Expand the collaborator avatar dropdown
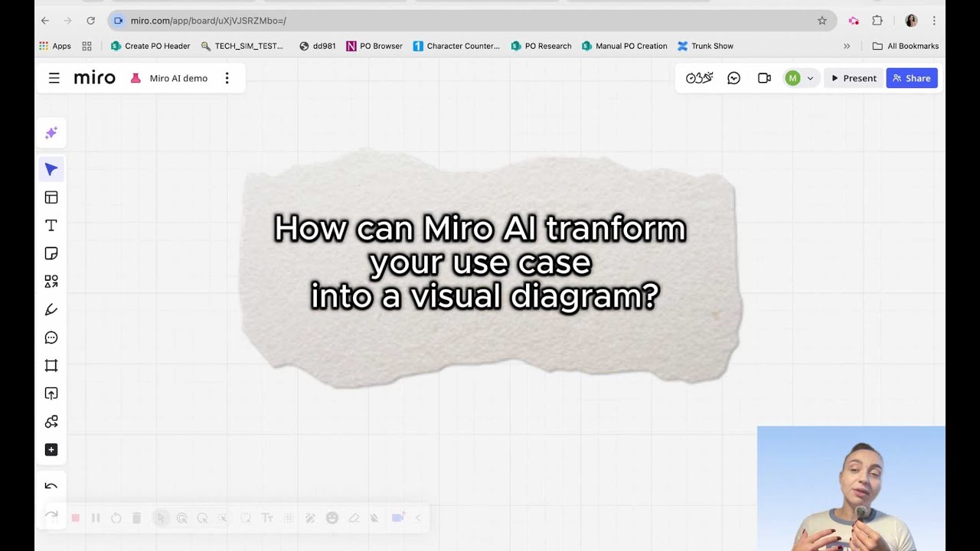Screen dimensions: 980x551 810,78
